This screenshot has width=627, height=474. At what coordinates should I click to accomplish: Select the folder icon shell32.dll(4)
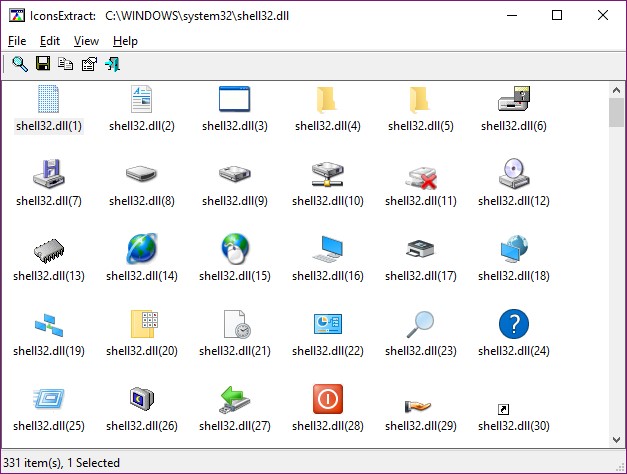327,99
